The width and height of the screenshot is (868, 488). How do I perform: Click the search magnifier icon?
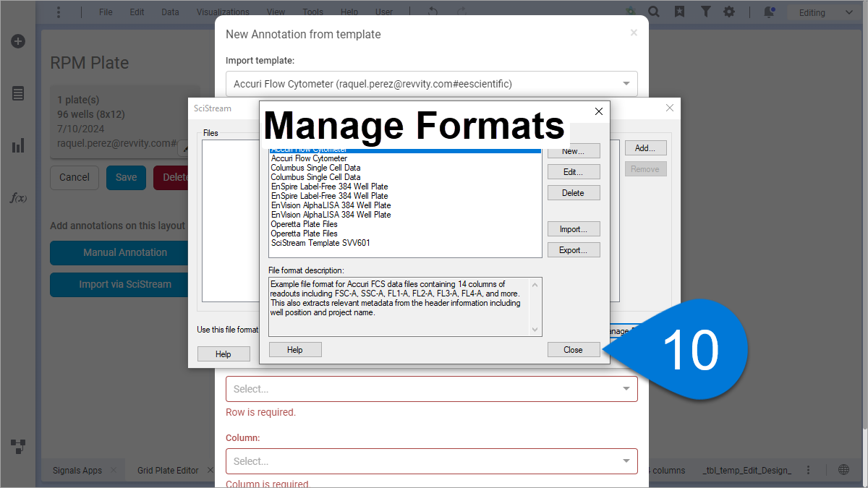pos(653,12)
